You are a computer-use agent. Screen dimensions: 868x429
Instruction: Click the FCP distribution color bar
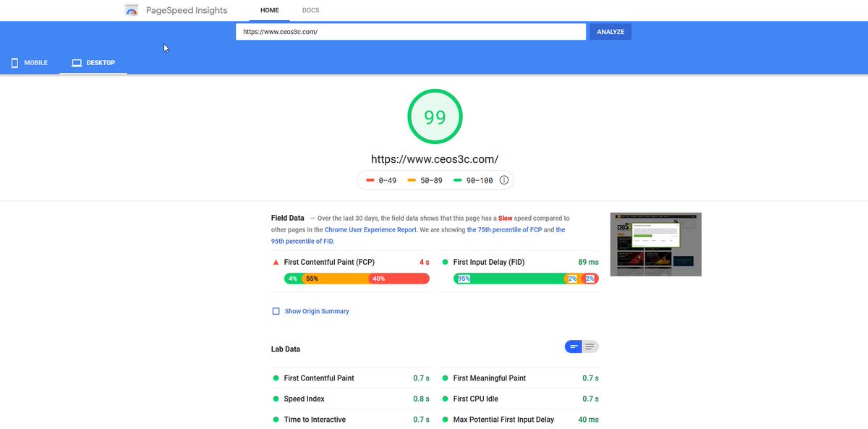click(357, 279)
